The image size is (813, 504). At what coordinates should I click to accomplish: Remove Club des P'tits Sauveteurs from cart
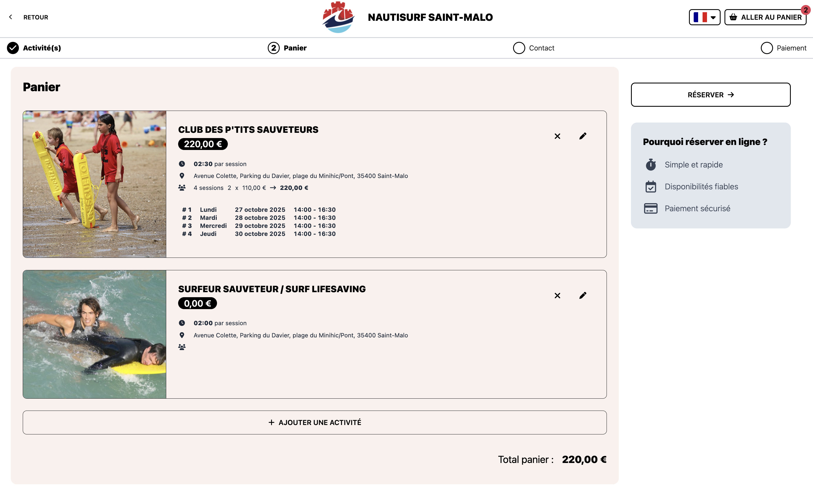(557, 136)
